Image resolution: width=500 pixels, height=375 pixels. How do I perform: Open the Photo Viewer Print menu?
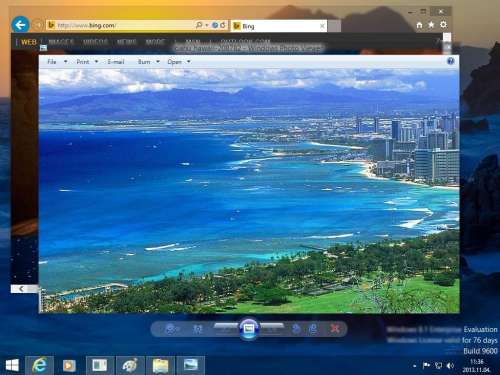pos(83,62)
